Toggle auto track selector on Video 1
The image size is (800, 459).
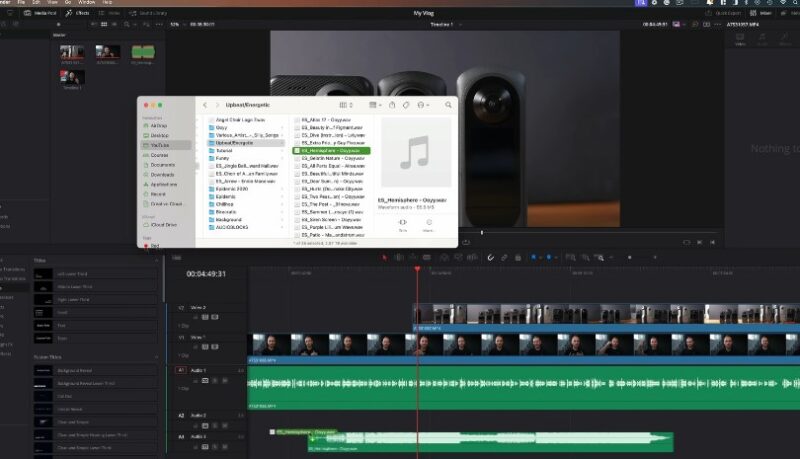[205, 347]
